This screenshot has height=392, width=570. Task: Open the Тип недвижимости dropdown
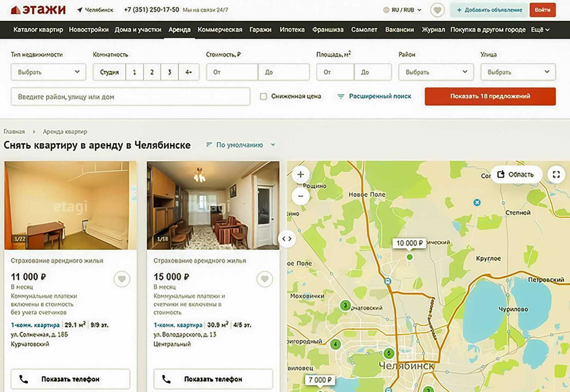48,72
